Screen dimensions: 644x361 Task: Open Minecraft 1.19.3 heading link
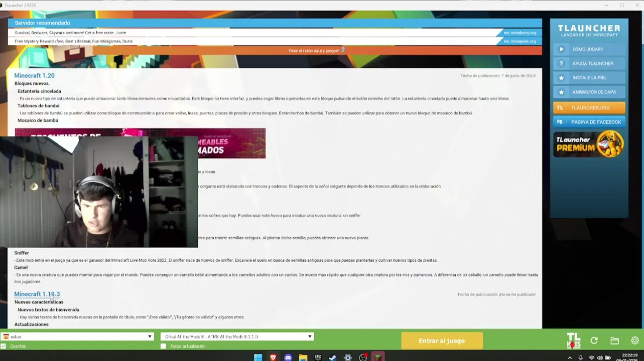click(37, 294)
